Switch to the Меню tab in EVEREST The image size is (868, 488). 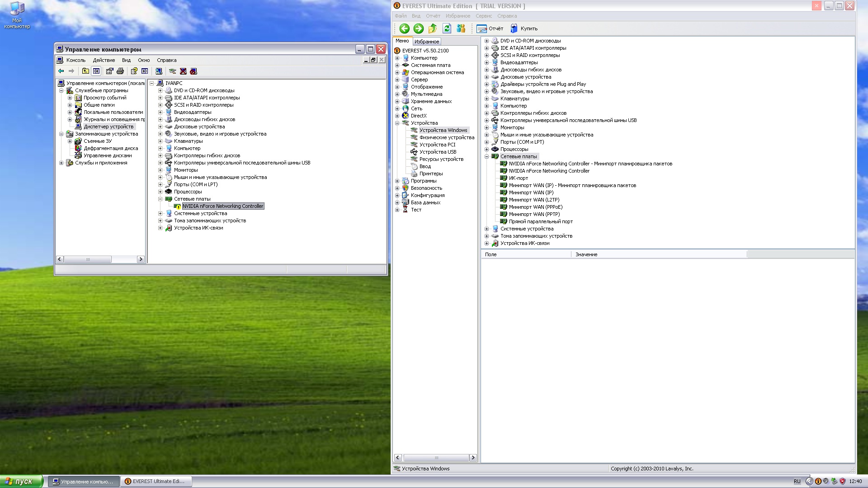402,41
